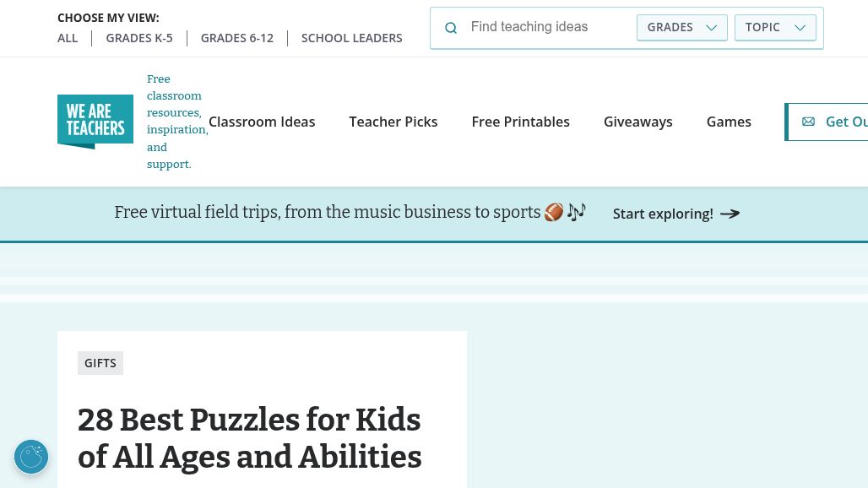Switch to GRADES 6-12 view

pos(237,38)
